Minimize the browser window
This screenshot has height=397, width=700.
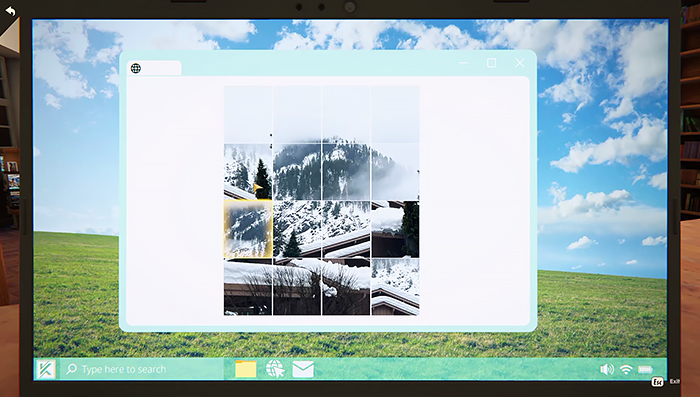tap(464, 63)
